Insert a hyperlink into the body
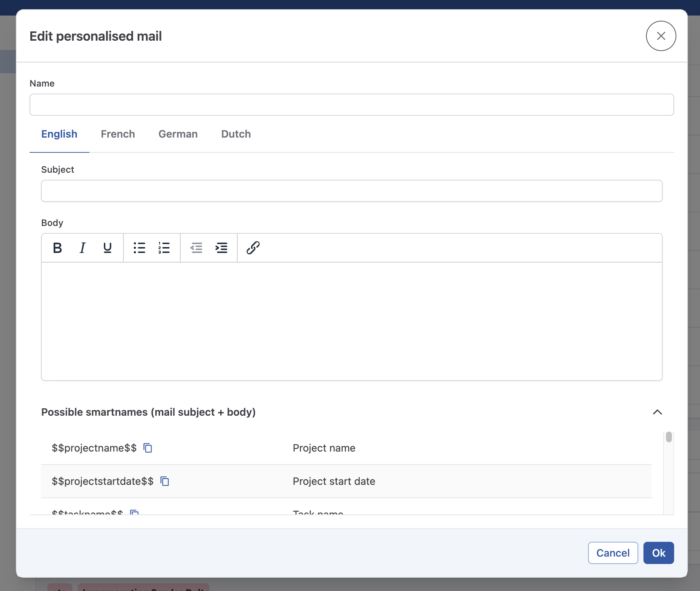Image resolution: width=700 pixels, height=591 pixels. click(x=253, y=248)
